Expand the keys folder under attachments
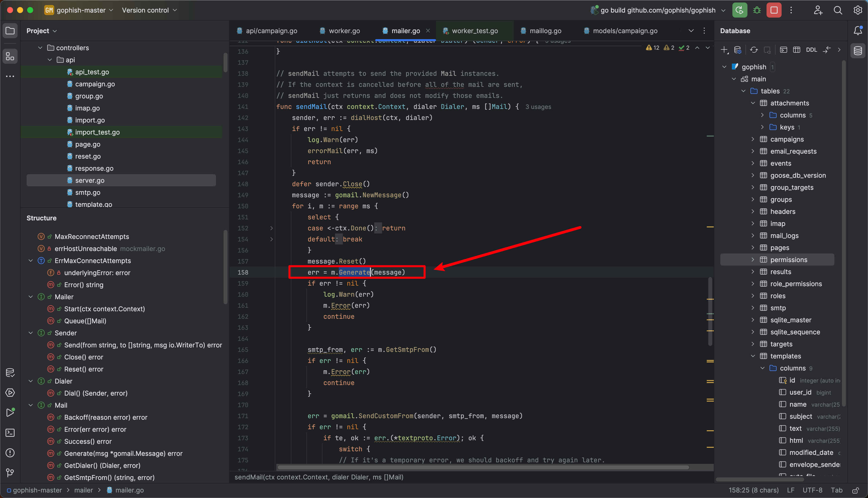This screenshot has height=498, width=868. [762, 127]
